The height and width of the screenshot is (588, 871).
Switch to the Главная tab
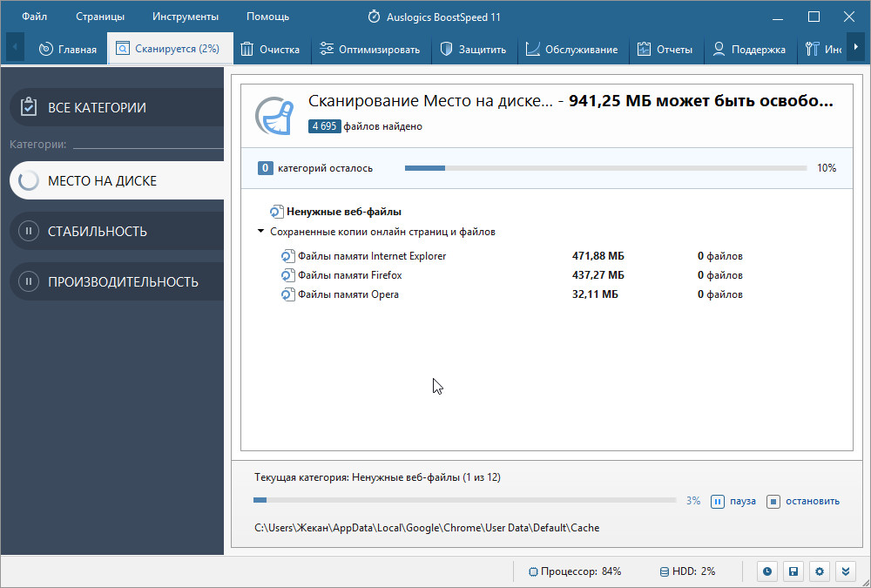pyautogui.click(x=68, y=50)
